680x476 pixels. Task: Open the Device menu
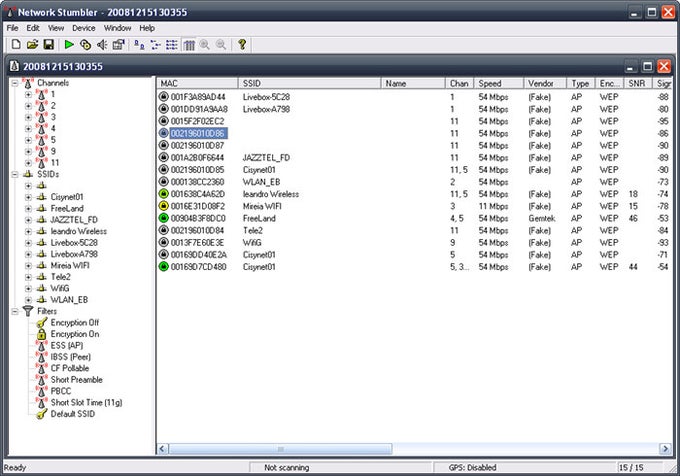point(84,28)
